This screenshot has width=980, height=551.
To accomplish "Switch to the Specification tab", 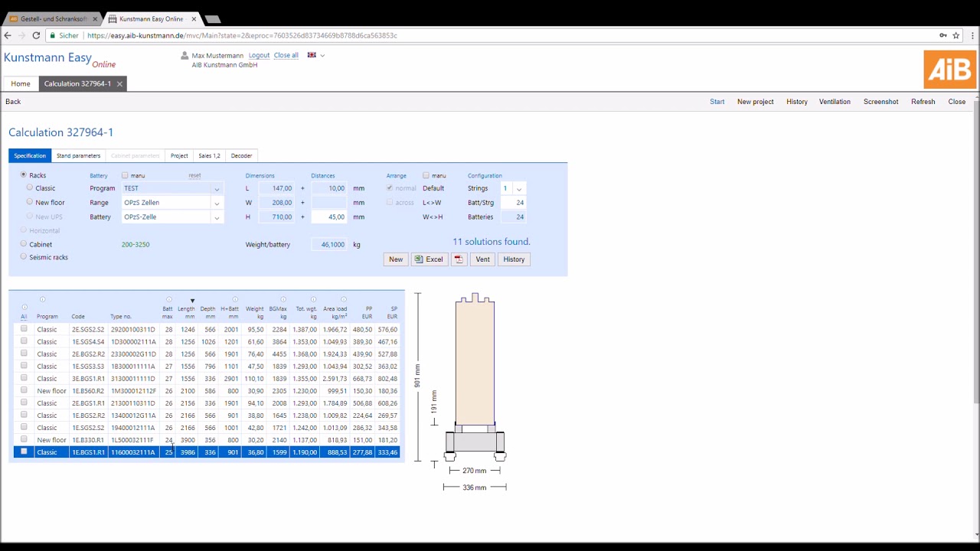I will pyautogui.click(x=30, y=155).
